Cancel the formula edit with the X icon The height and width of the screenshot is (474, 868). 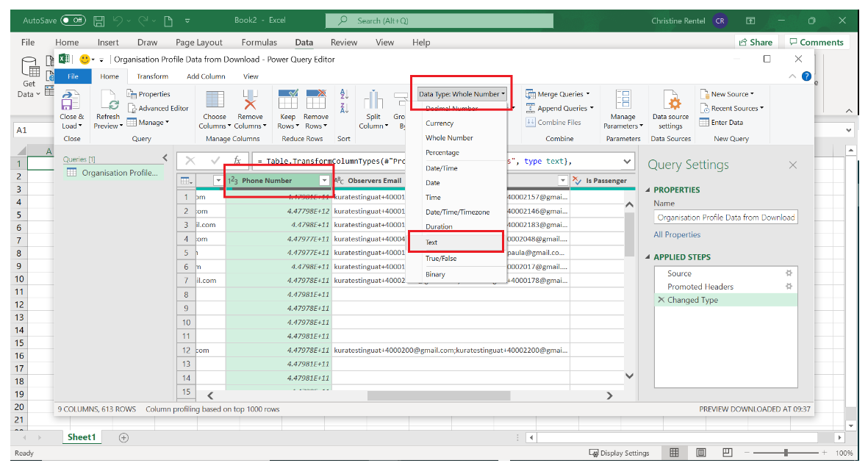(190, 161)
